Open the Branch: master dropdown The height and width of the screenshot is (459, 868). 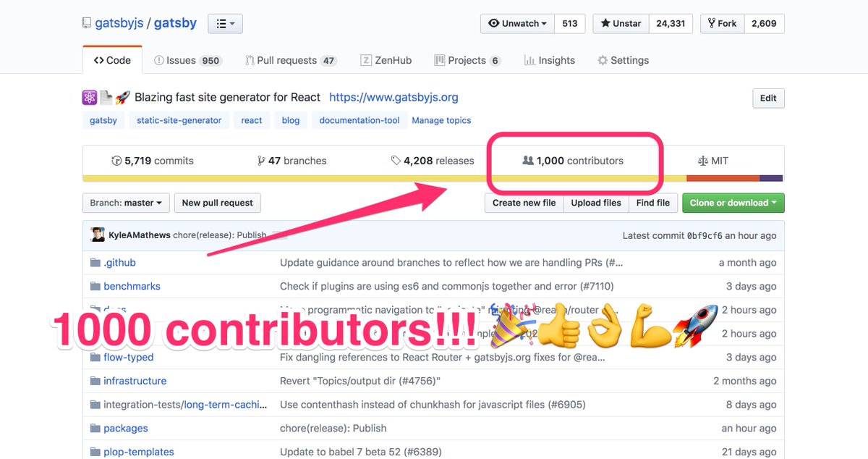[x=127, y=203]
